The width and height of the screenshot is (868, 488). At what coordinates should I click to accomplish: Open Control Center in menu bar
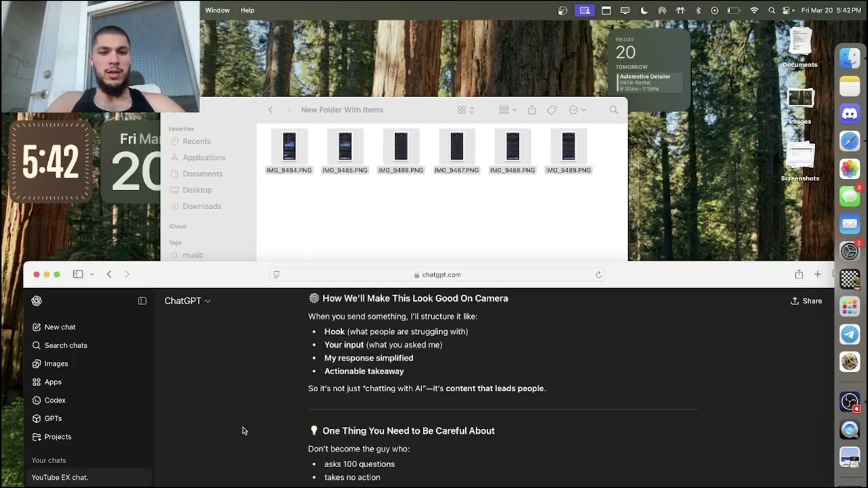click(787, 10)
